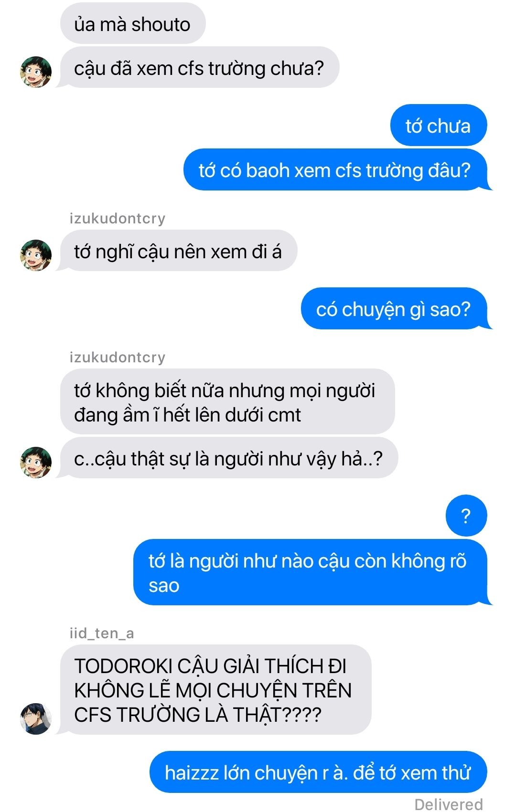
Task: Tap the Delivered status text
Action: (449, 804)
